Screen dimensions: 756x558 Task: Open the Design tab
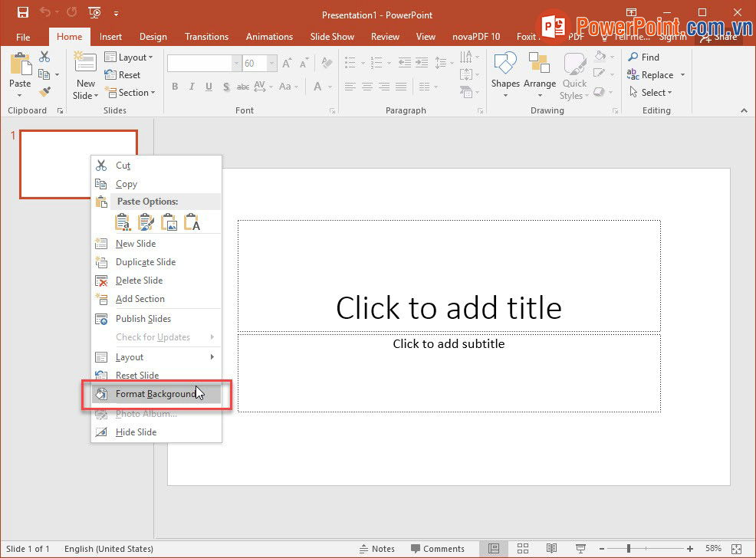pyautogui.click(x=153, y=36)
